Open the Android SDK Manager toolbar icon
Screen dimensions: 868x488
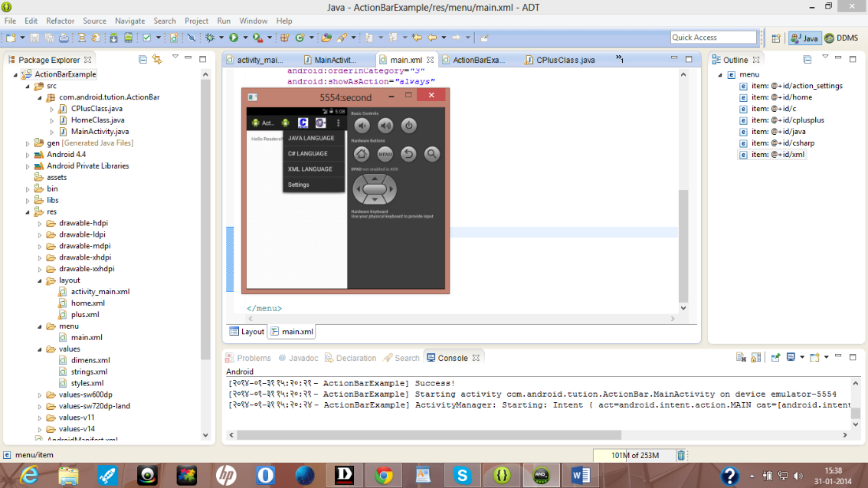[113, 38]
